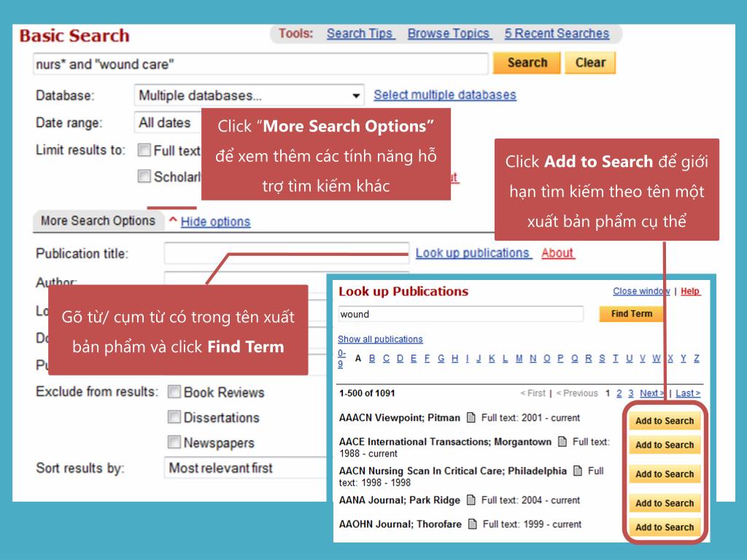The width and height of the screenshot is (747, 560).
Task: Click the 1-500 of 1091 results count
Action: 367,393
